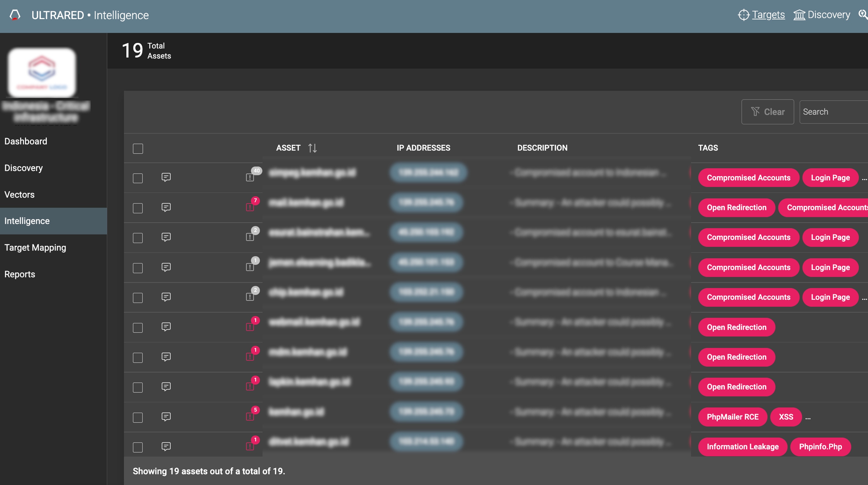Open alert icon in Information Leakage row
This screenshot has height=485, width=868.
250,446
